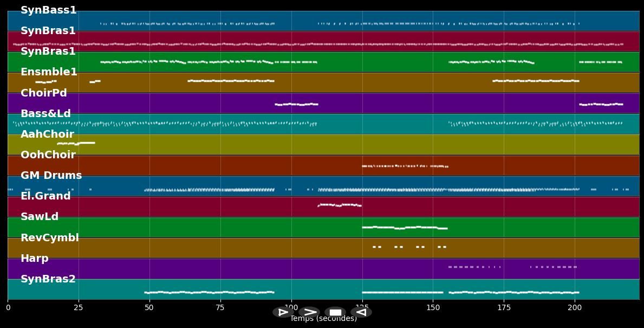The width and height of the screenshot is (644, 328).
Task: Click the Bass&Ld track label
Action: (45, 114)
